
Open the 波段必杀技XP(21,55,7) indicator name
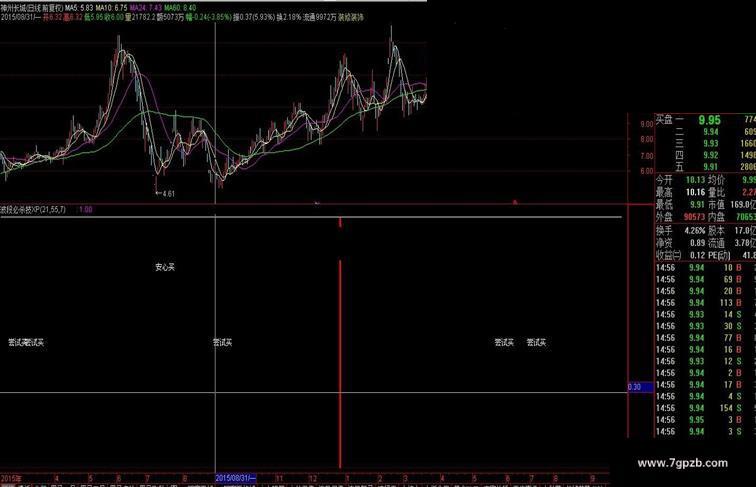(33, 210)
